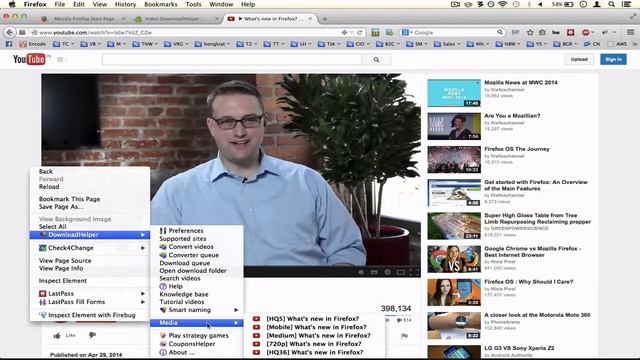Open CouponsHelper menu entry
640x360 pixels.
[197, 344]
